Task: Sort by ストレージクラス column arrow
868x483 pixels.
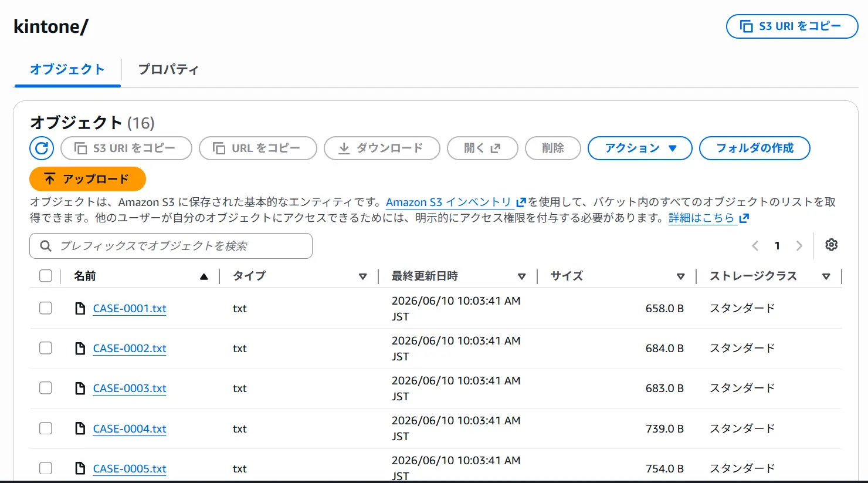Action: 826,276
